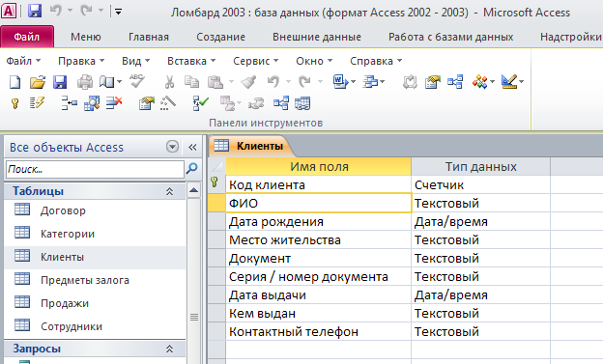Open the Сотрудники table
Image resolution: width=603 pixels, height=364 pixels.
click(x=72, y=326)
